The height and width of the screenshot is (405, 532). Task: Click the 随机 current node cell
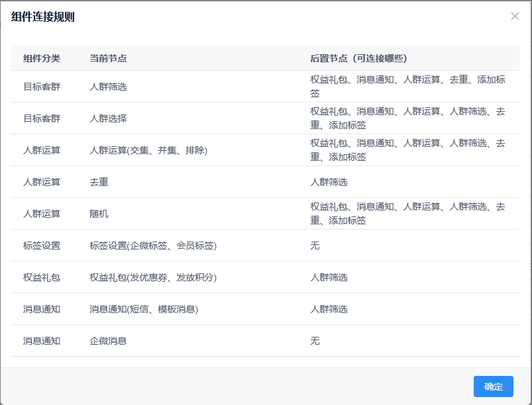pyautogui.click(x=99, y=214)
